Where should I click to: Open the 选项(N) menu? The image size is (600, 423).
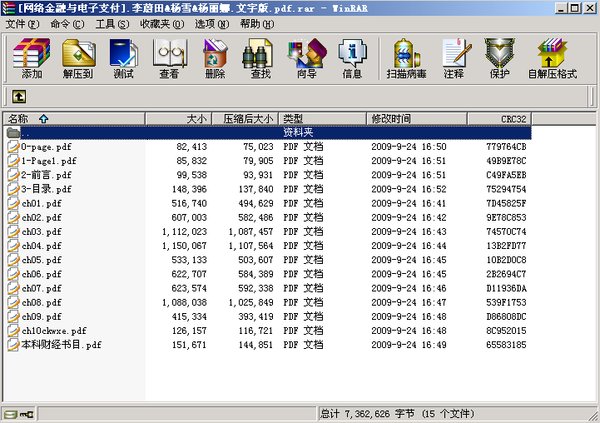[x=212, y=24]
